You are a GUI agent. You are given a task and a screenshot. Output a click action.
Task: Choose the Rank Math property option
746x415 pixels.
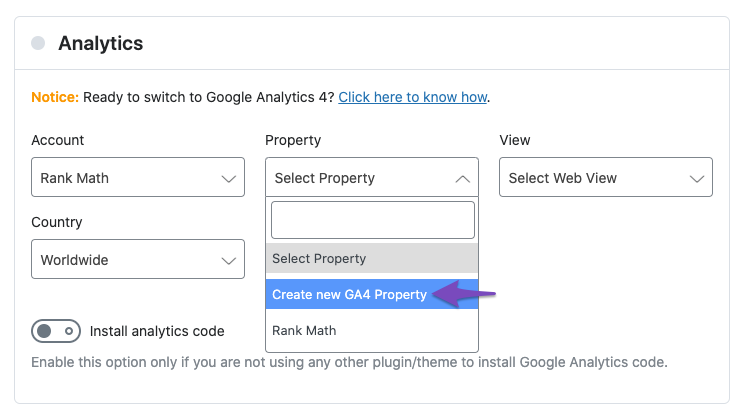coord(372,330)
